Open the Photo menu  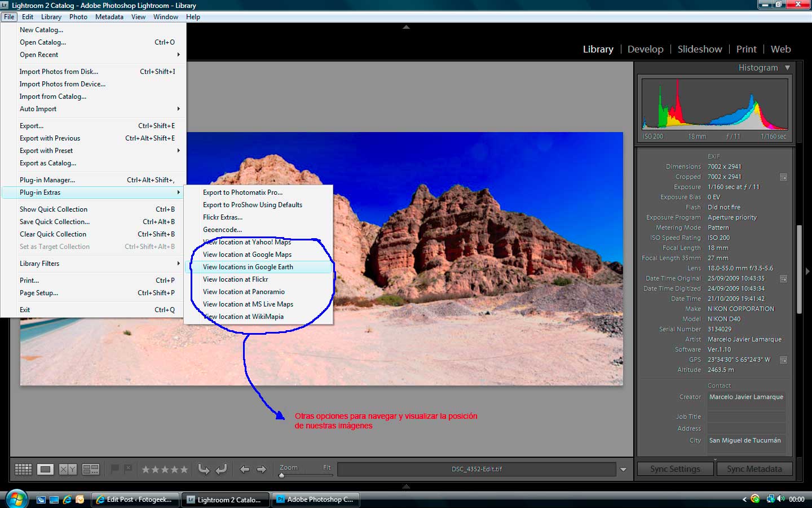78,17
